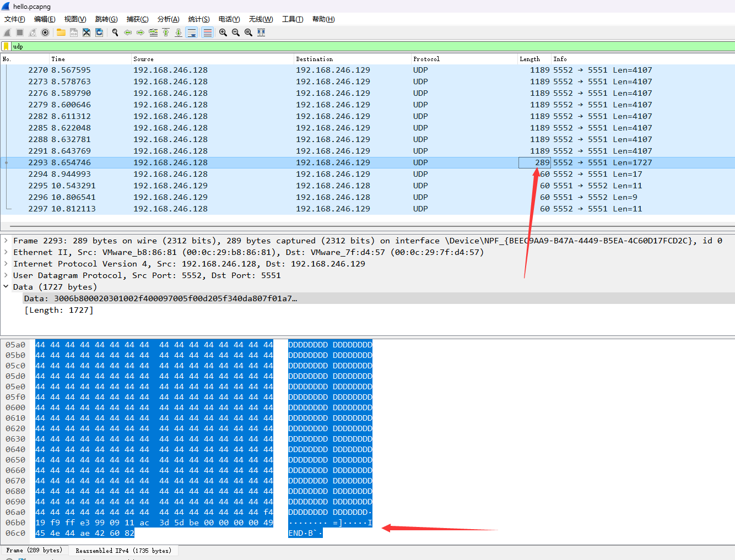Expand the User Datagram Protocol section
This screenshot has width=735, height=560.
(x=6, y=275)
